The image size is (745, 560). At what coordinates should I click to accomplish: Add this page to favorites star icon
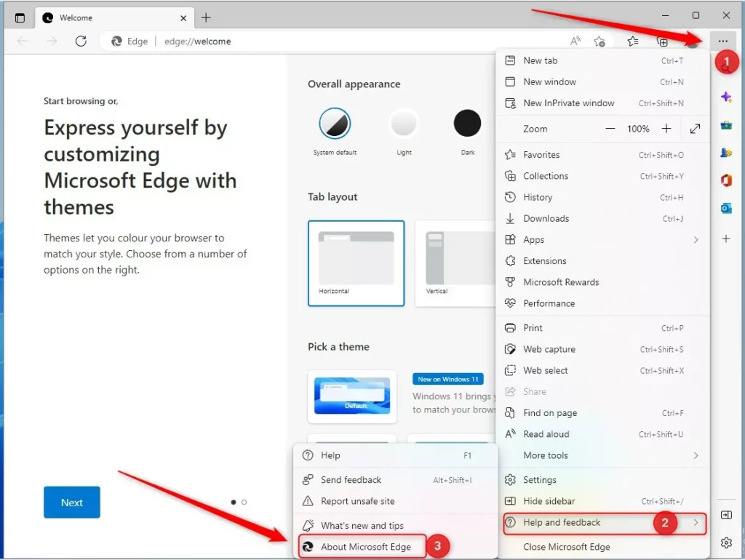(x=599, y=41)
